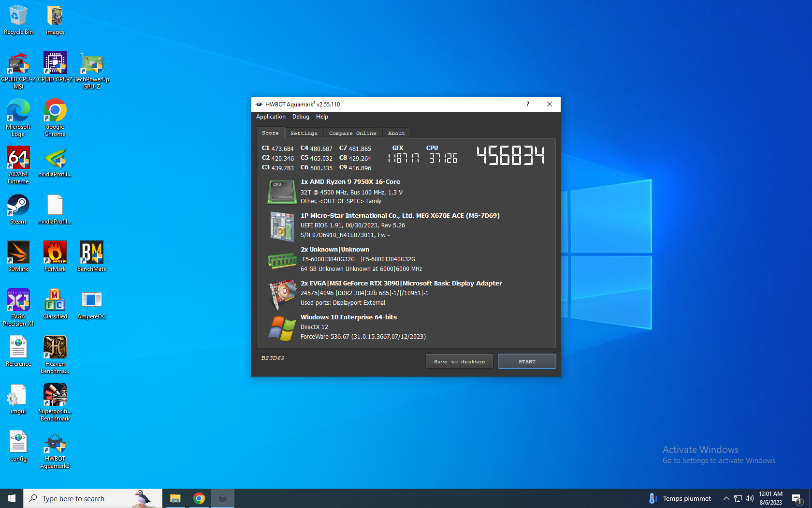The width and height of the screenshot is (812, 508).
Task: Click the Aquamark taskbar button
Action: point(222,498)
